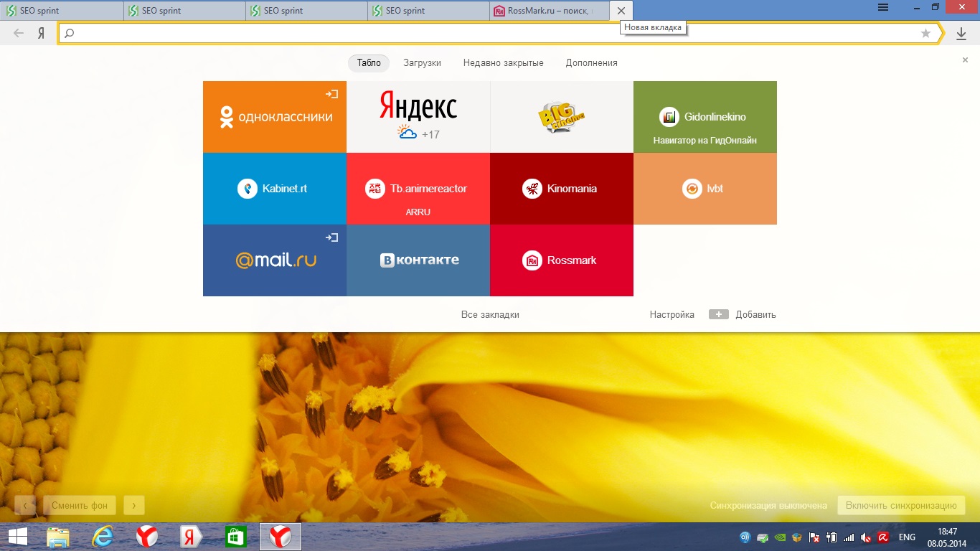Open the Odnoklassniki tile
This screenshot has width=980, height=551.
click(x=275, y=117)
